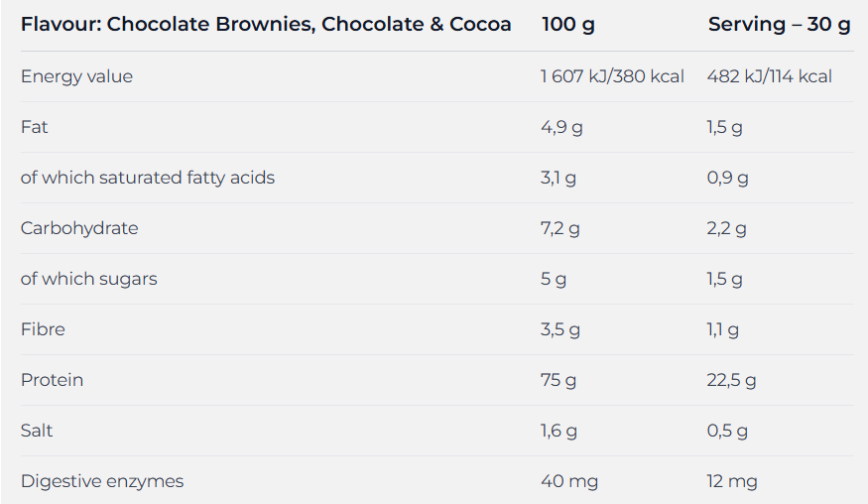Screen dimensions: 868x504
Task: Select the "of which sugars" row label
Action: click(89, 279)
